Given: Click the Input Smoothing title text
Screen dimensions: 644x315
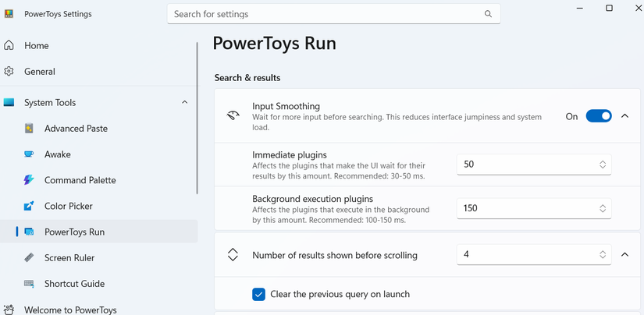Looking at the screenshot, I should (286, 106).
